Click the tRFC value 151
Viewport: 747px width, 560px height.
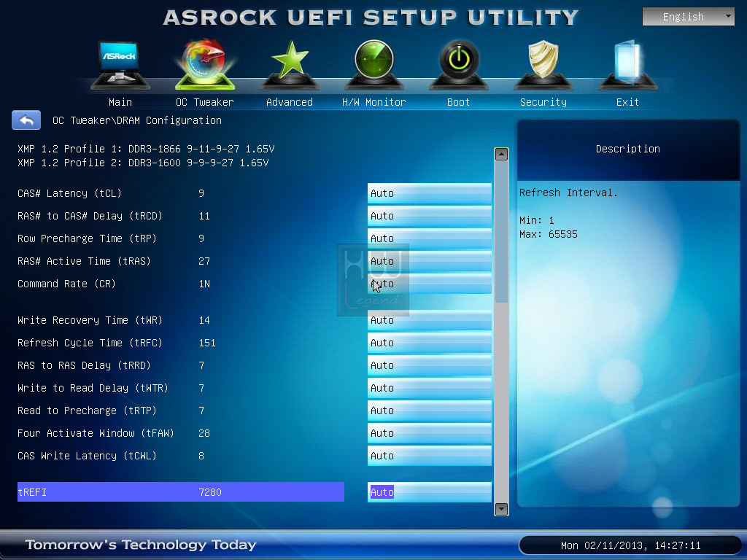[x=207, y=343]
